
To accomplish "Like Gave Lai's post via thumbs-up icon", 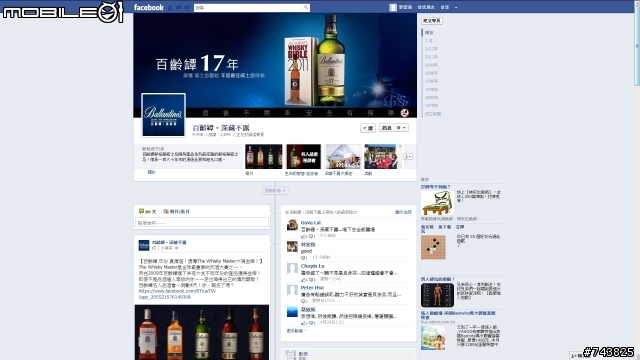I will (304, 236).
